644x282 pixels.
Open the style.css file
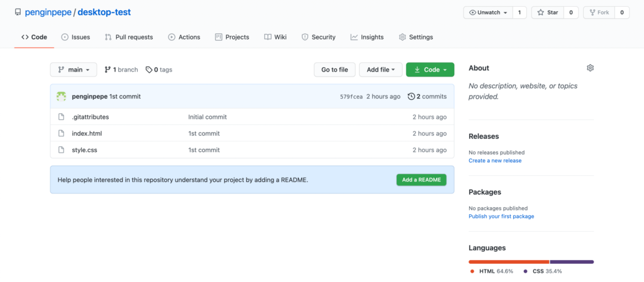pyautogui.click(x=84, y=150)
